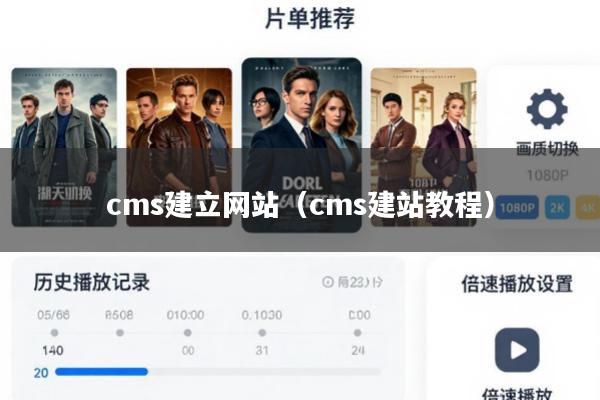Open the fourth poster with purple coat woman
The height and width of the screenshot is (400, 600).
(424, 147)
